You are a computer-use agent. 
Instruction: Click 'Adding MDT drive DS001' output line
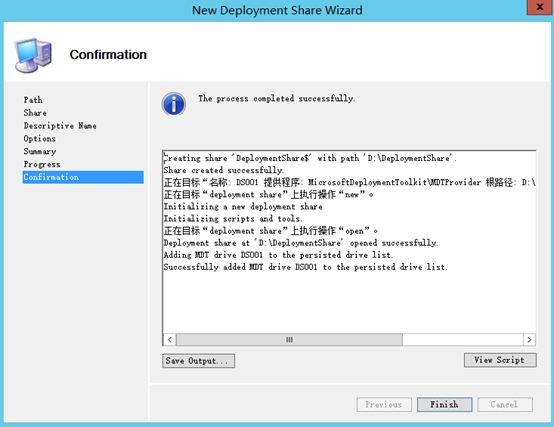click(x=278, y=255)
